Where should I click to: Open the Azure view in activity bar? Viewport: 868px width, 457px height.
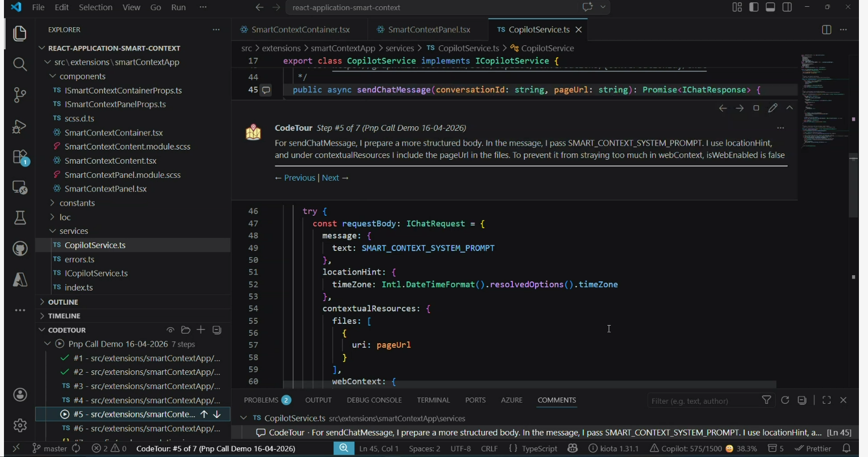click(x=20, y=280)
